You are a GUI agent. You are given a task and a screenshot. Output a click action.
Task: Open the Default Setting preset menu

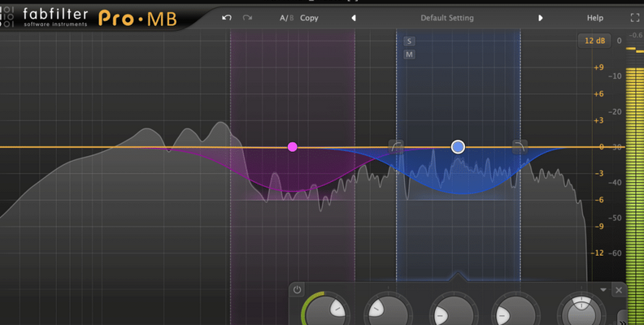point(446,18)
